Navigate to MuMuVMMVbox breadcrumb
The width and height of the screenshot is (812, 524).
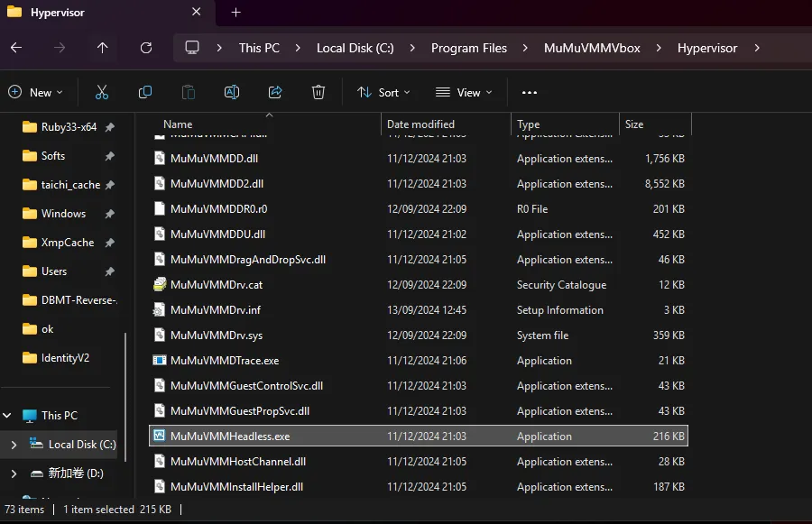tap(592, 48)
